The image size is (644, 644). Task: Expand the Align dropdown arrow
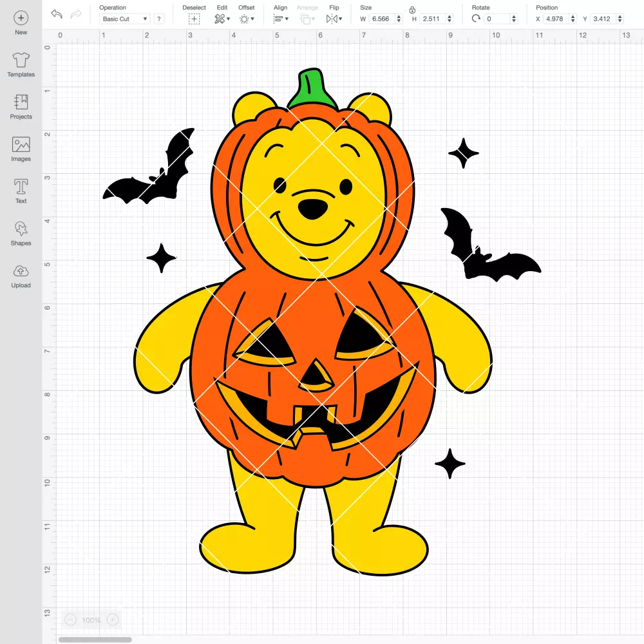[x=287, y=19]
